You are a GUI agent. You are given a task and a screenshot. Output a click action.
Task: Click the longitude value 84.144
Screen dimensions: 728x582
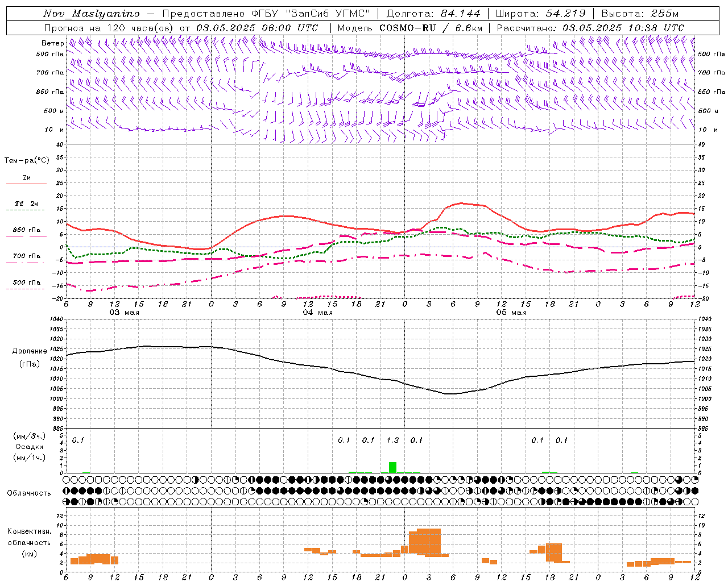pos(460,14)
